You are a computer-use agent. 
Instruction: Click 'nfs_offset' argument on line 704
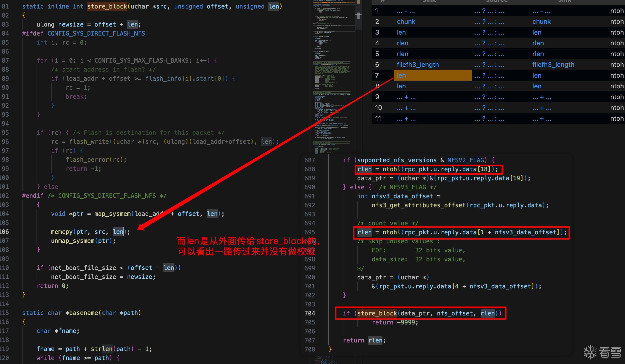(455, 313)
